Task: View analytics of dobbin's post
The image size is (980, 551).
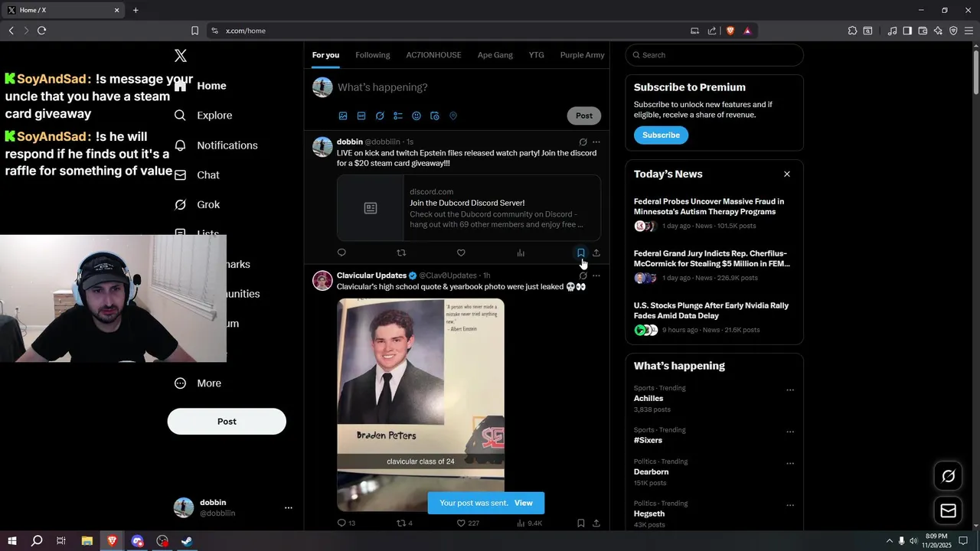Action: (521, 253)
